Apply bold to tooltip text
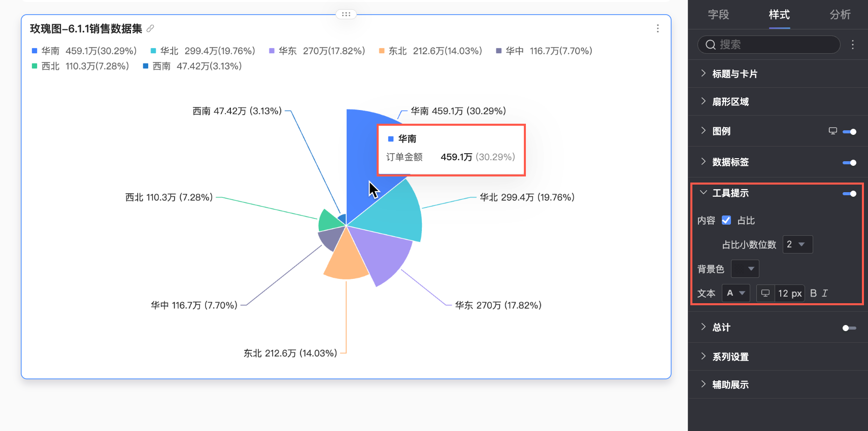The height and width of the screenshot is (431, 868). coord(813,293)
